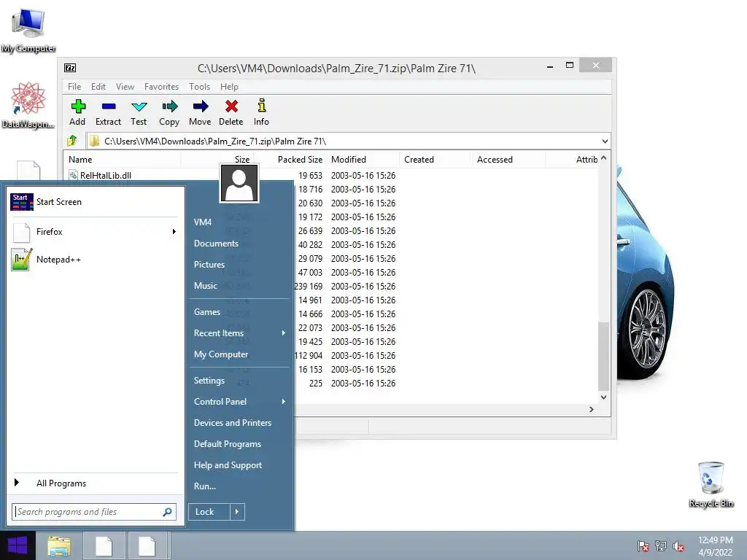Screen dimensions: 747x560
Task: Click the taskbar clock 12:49 PM
Action: [715, 540]
